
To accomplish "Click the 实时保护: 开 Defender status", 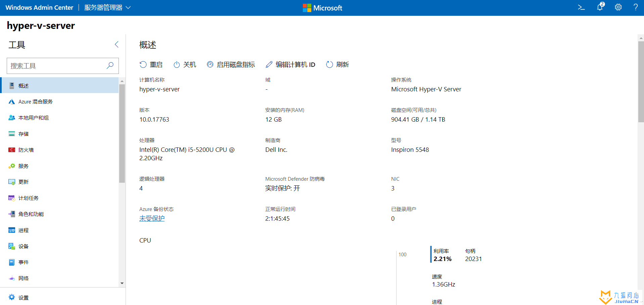I will point(282,188).
